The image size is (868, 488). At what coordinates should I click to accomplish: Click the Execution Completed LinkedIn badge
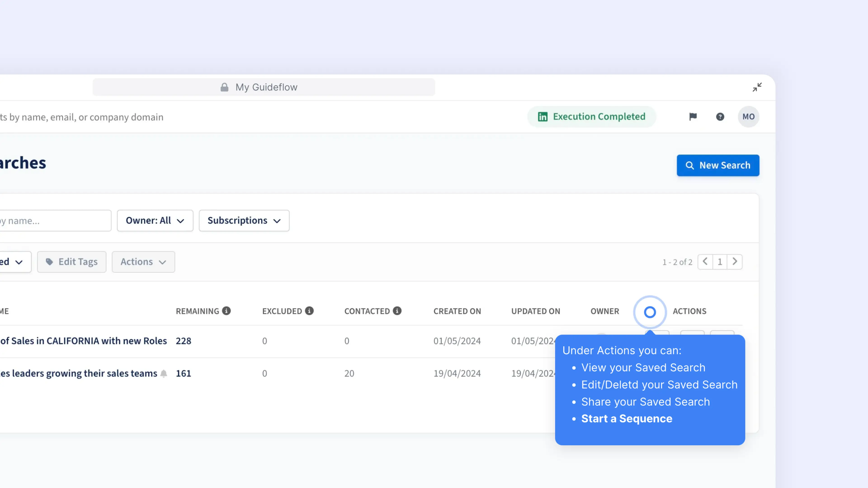coord(592,117)
